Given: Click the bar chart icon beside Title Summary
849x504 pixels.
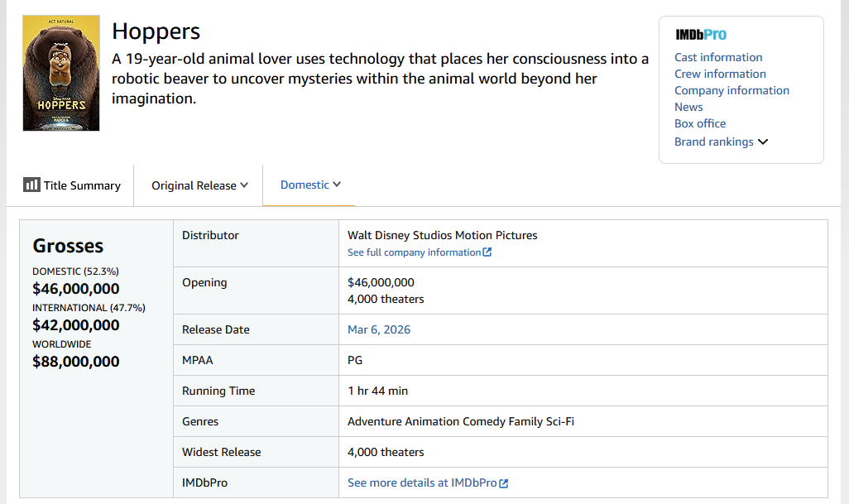Looking at the screenshot, I should (31, 185).
